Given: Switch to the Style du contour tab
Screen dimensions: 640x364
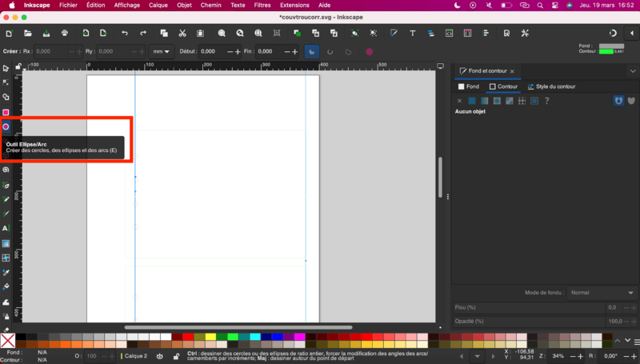Looking at the screenshot, I should pyautogui.click(x=551, y=86).
